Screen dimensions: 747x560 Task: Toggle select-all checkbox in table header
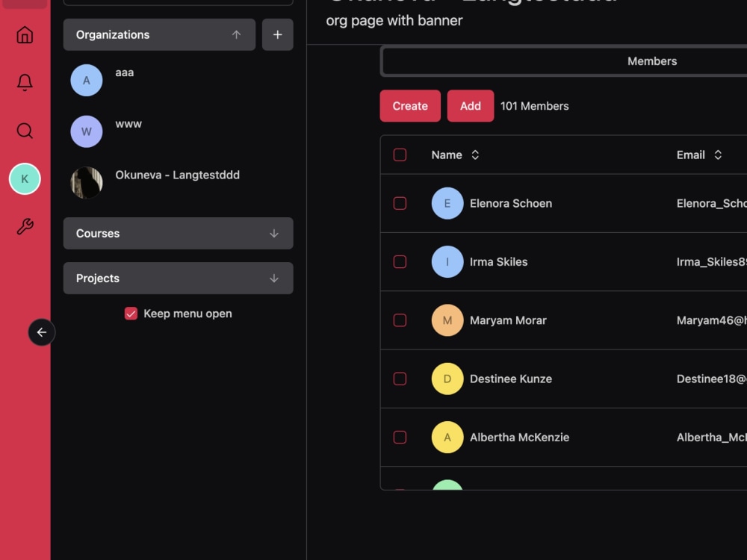[x=400, y=155]
